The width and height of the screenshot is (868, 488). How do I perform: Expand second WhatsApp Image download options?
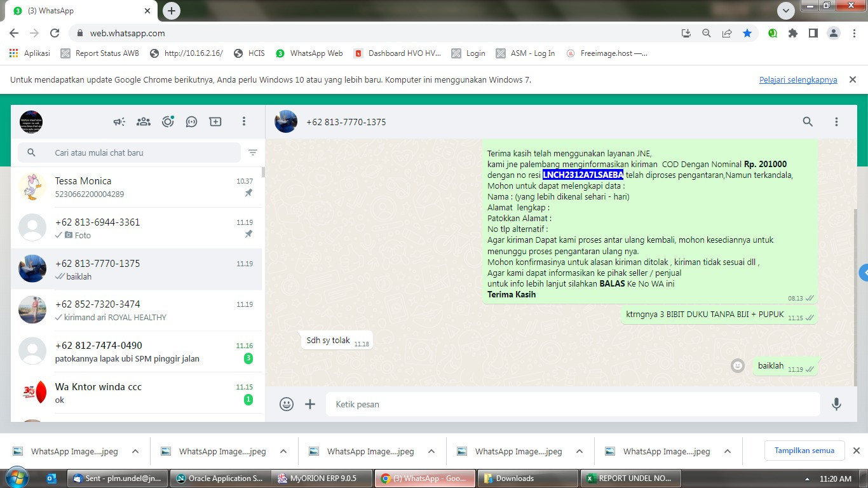(283, 451)
